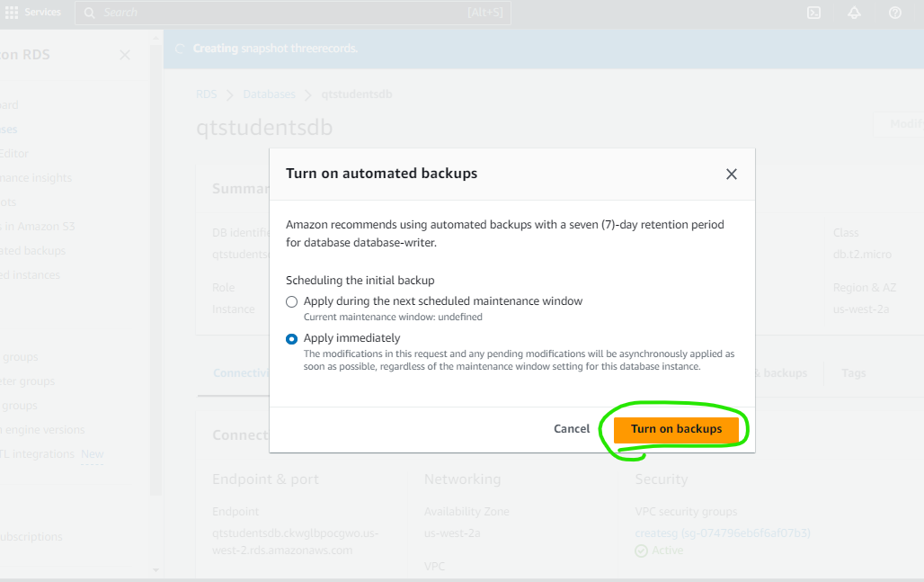This screenshot has width=924, height=582.
Task: Open the Tags tab
Action: 852,373
